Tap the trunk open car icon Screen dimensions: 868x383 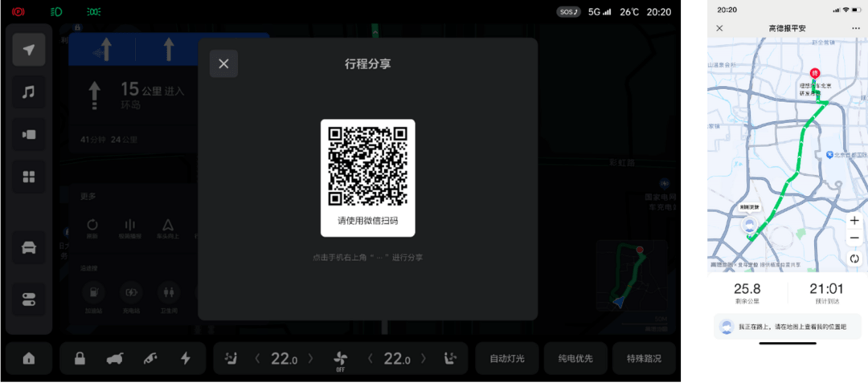(115, 358)
